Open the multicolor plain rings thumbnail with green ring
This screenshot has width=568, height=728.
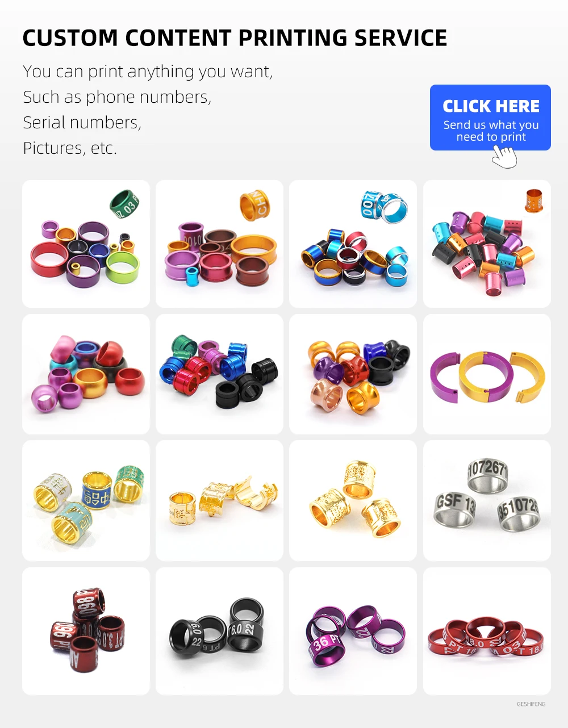click(86, 244)
